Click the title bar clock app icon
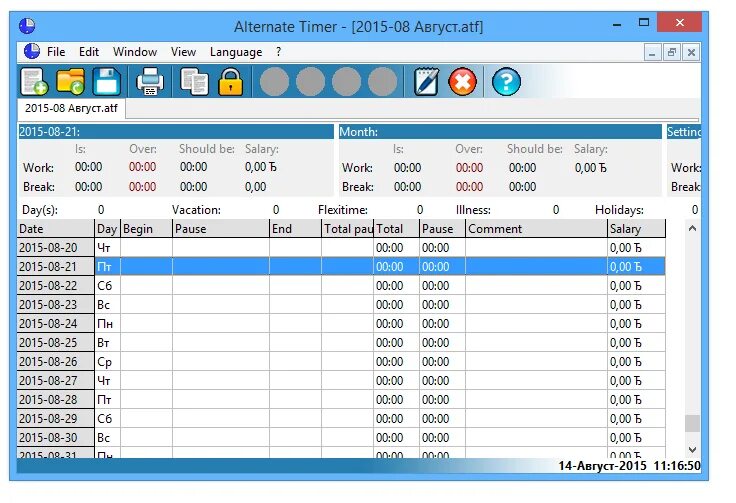The width and height of the screenshot is (736, 503). pyautogui.click(x=27, y=26)
